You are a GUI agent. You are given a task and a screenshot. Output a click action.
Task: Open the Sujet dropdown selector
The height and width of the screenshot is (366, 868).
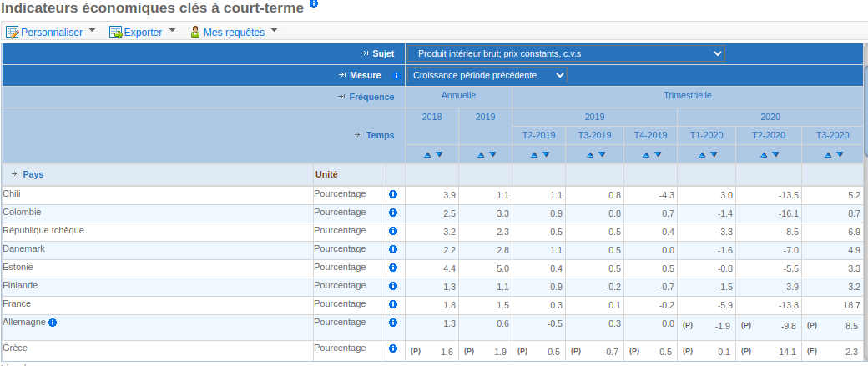click(x=566, y=53)
